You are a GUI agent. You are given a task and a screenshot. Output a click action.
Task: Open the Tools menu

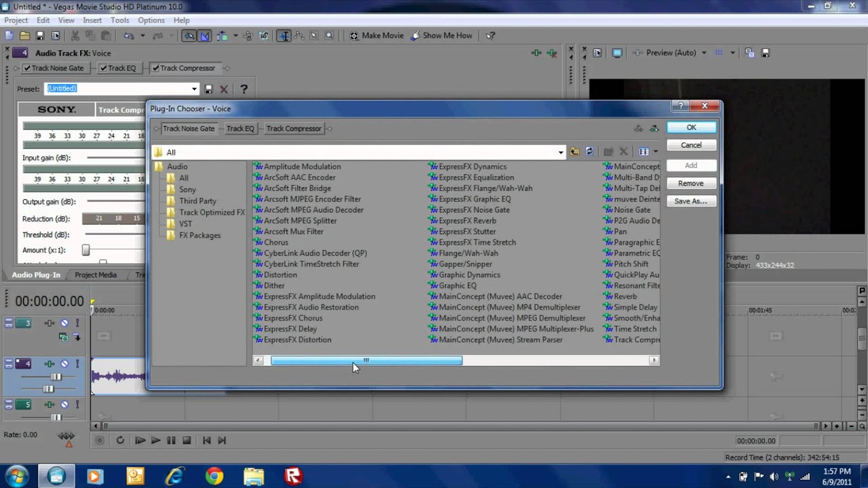pyautogui.click(x=120, y=20)
